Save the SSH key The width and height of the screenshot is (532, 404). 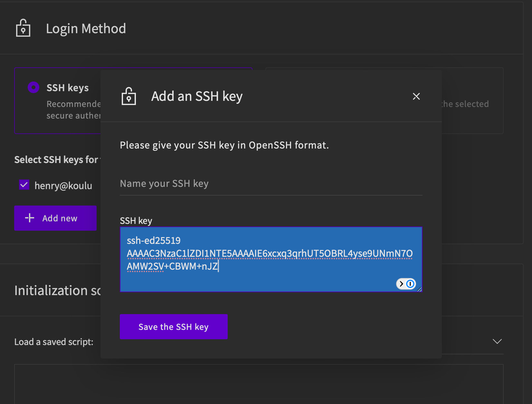(x=174, y=327)
